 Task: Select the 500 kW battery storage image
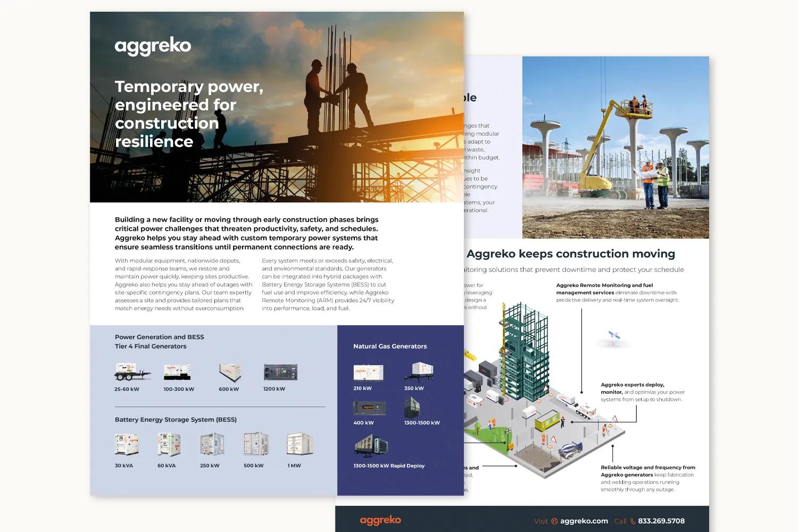(x=256, y=444)
